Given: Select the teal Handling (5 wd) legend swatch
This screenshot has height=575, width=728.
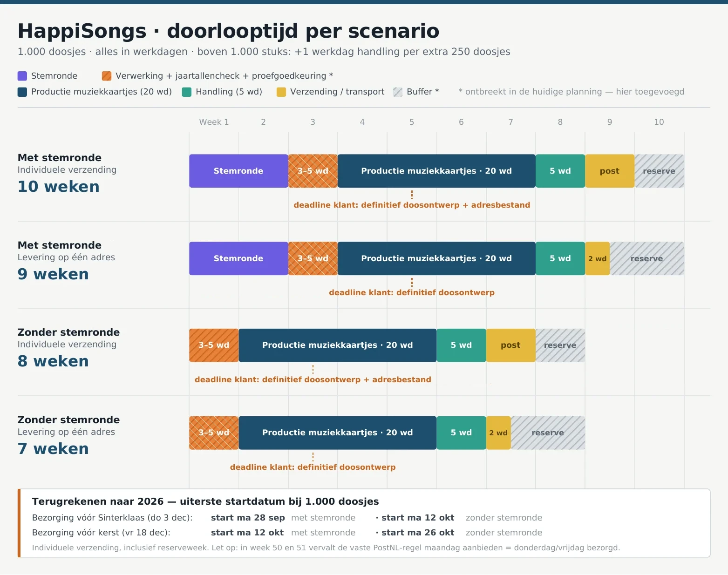Looking at the screenshot, I should [x=187, y=92].
